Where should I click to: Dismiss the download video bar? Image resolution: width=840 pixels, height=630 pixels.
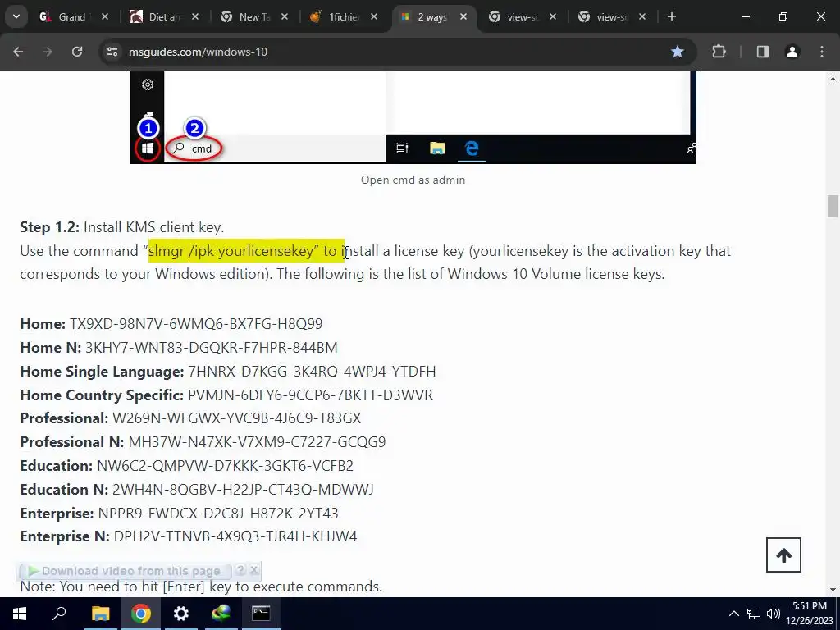coord(254,571)
